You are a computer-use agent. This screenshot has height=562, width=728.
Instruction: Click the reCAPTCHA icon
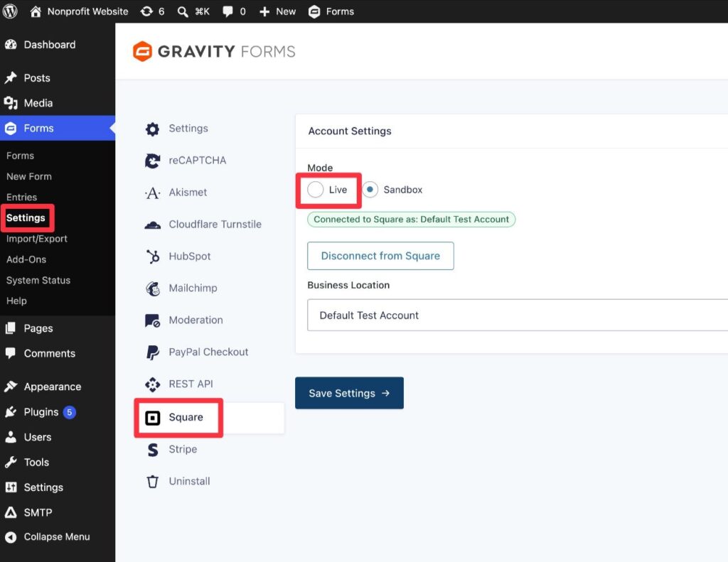(x=152, y=161)
